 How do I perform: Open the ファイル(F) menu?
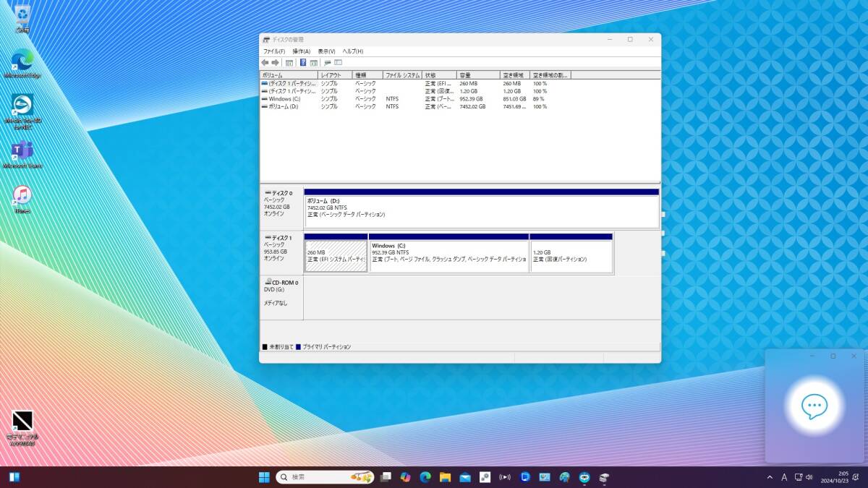273,51
